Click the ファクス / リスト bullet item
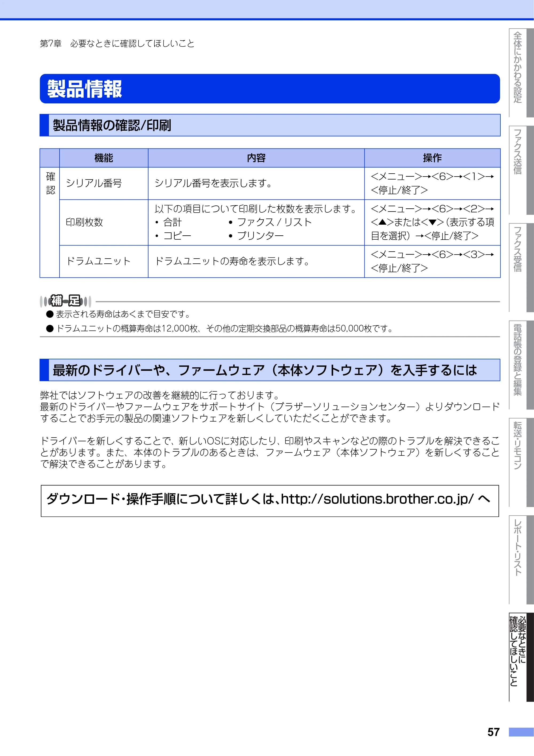The height and width of the screenshot is (756, 534). click(270, 223)
